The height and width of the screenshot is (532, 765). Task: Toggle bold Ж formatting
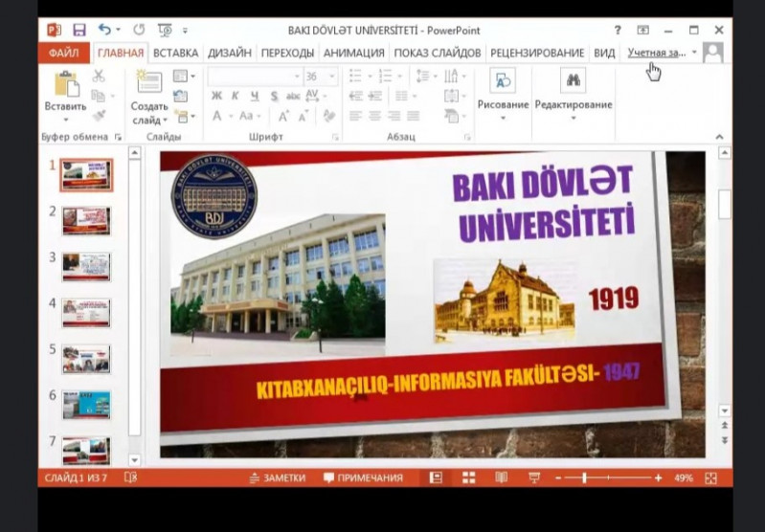point(216,96)
